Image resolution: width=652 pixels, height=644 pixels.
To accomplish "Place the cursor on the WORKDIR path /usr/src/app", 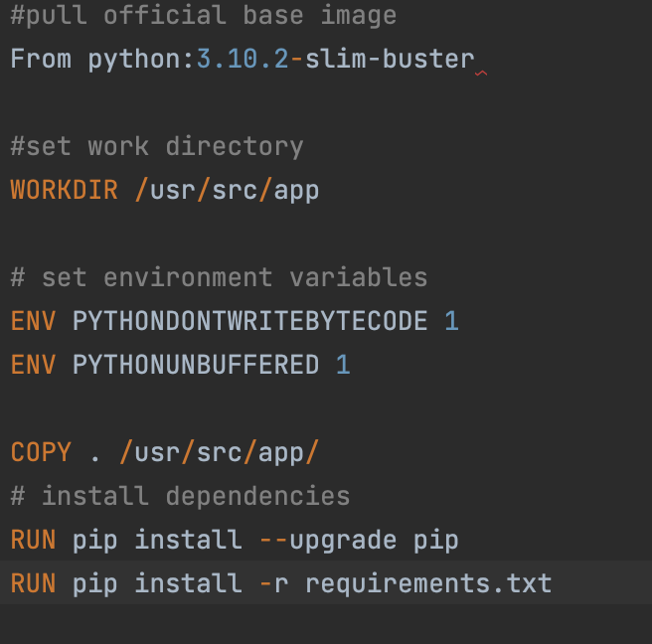I will tap(227, 191).
